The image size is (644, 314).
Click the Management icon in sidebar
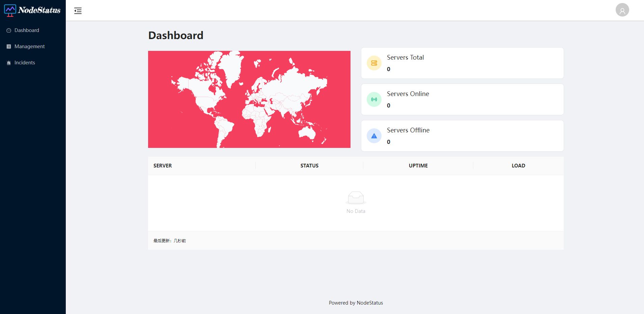[9, 46]
